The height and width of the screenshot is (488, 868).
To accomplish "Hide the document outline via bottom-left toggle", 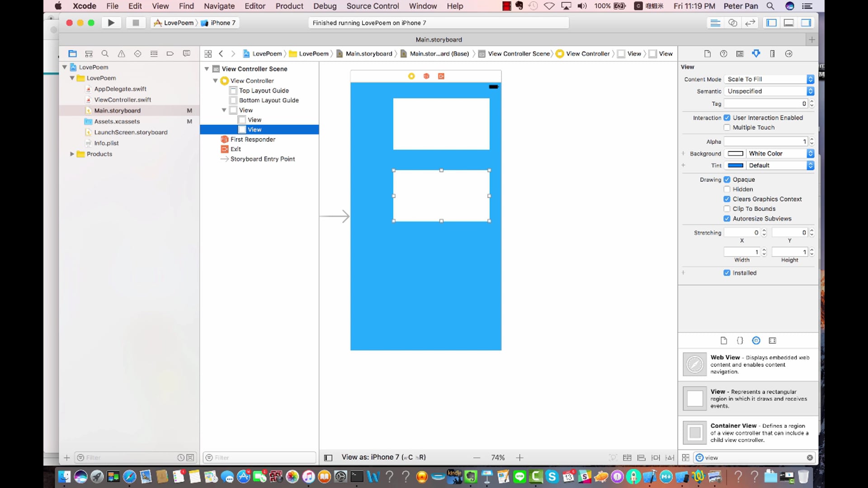I will tap(328, 458).
